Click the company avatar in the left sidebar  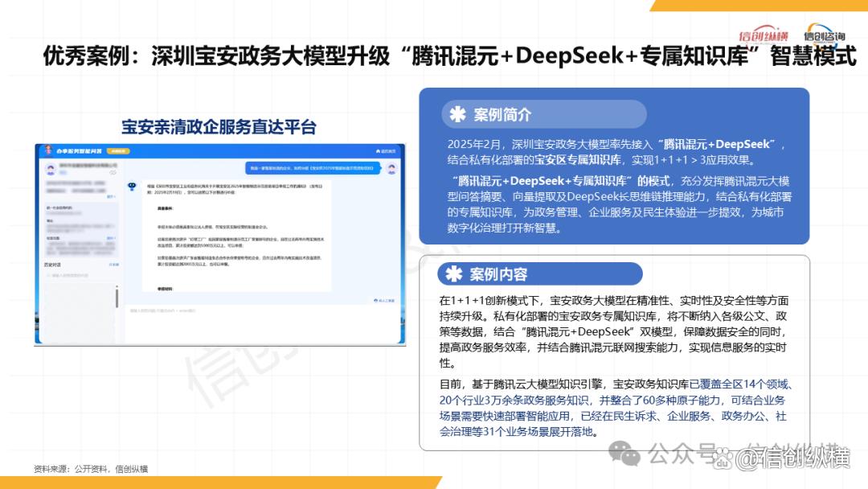(51, 168)
